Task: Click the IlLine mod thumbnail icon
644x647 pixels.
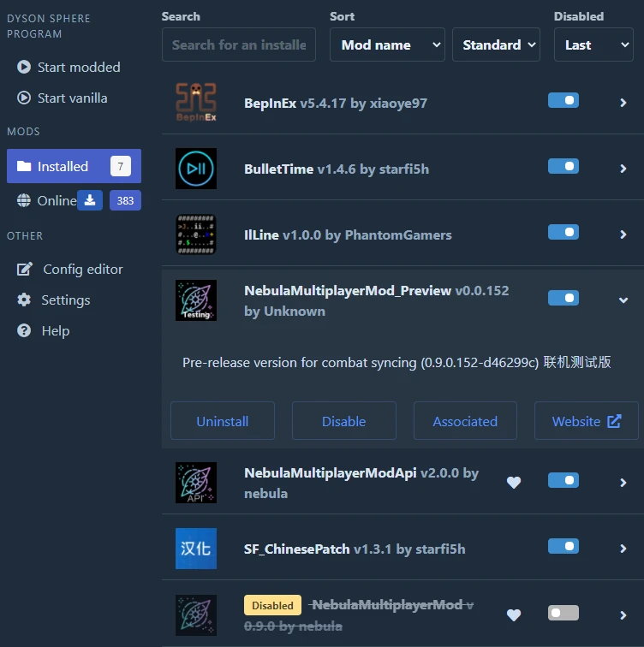Action: click(196, 234)
